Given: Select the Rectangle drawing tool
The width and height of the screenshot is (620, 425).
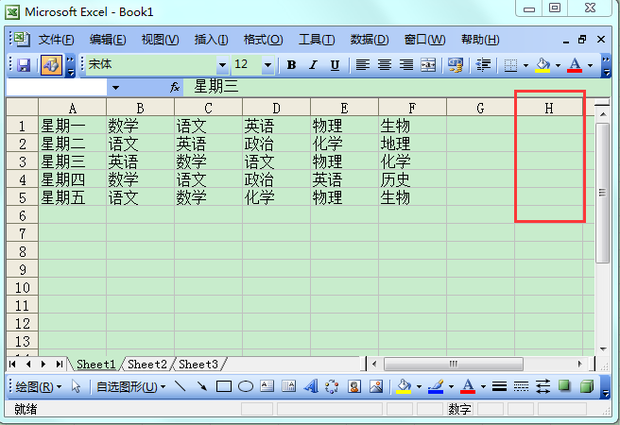Looking at the screenshot, I should pos(224,386).
